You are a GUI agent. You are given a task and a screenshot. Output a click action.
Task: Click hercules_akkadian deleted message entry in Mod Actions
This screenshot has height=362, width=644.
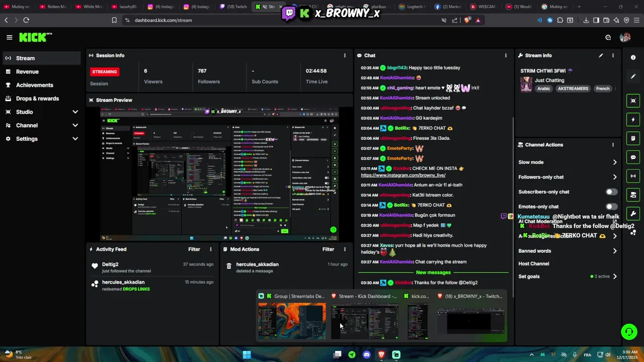(x=286, y=267)
